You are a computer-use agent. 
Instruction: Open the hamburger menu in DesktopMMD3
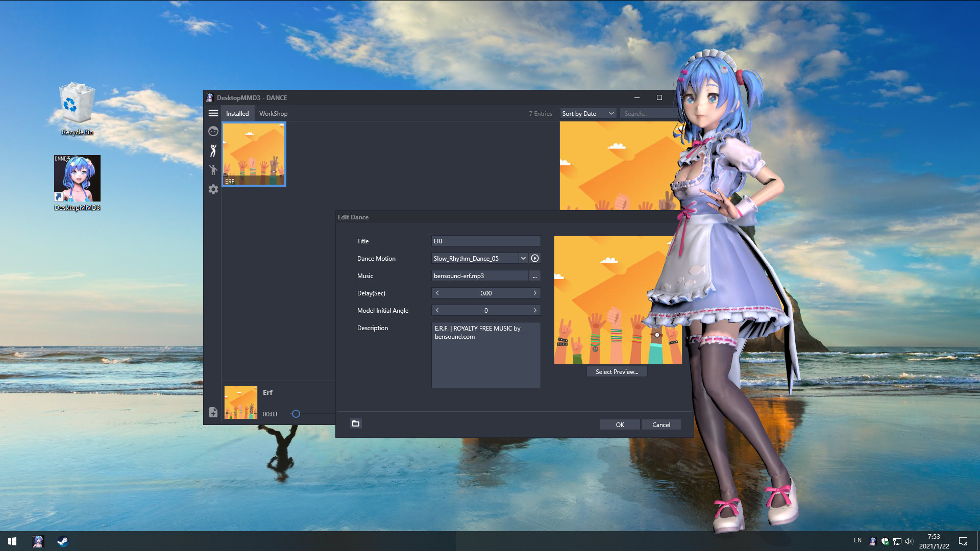click(213, 113)
